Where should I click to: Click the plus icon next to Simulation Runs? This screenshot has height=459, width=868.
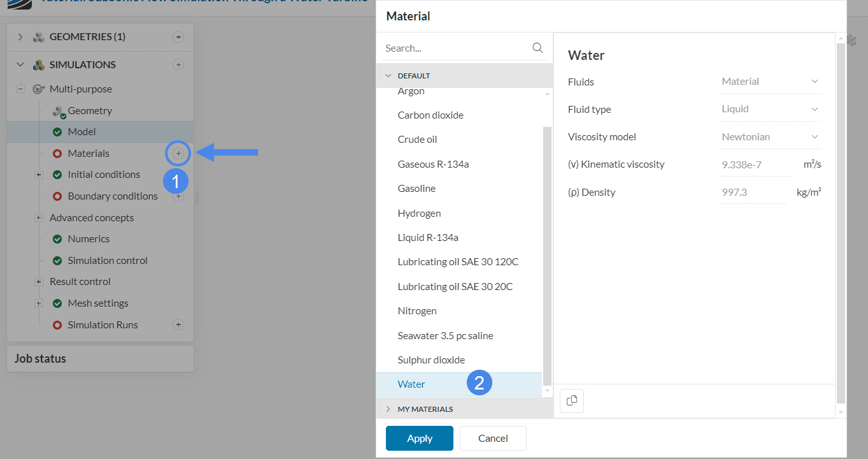tap(178, 325)
